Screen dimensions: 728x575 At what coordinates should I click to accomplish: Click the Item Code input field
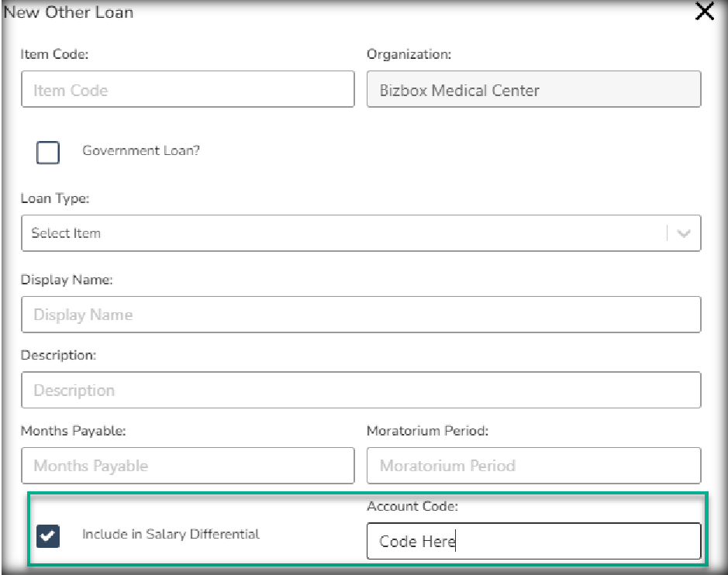[x=188, y=90]
